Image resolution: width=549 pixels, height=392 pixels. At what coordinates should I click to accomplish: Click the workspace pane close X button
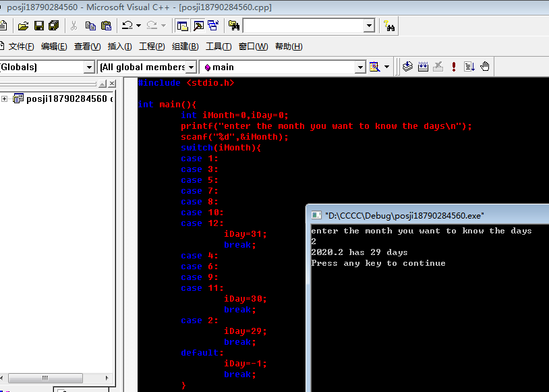click(x=112, y=84)
